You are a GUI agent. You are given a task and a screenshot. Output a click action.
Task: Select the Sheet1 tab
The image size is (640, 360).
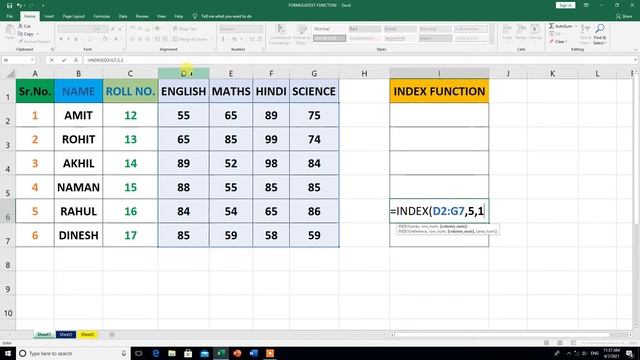[44, 335]
